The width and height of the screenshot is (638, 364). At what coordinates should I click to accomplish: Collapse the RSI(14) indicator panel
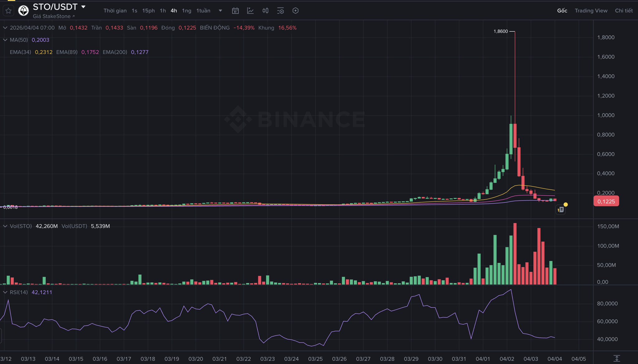coord(5,292)
